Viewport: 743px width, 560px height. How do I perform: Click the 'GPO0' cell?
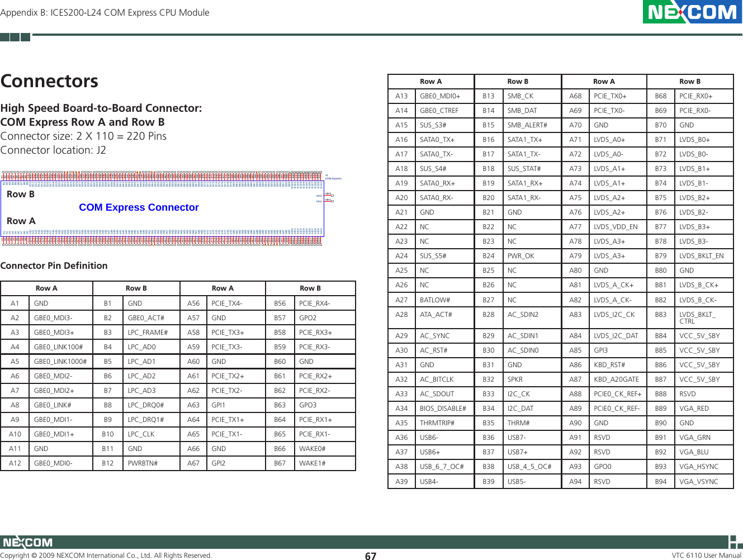[618, 466]
